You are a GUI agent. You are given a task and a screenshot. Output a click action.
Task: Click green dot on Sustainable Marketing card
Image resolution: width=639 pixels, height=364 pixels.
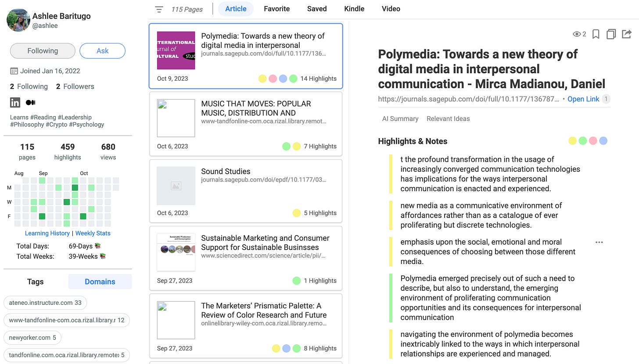pos(297,281)
